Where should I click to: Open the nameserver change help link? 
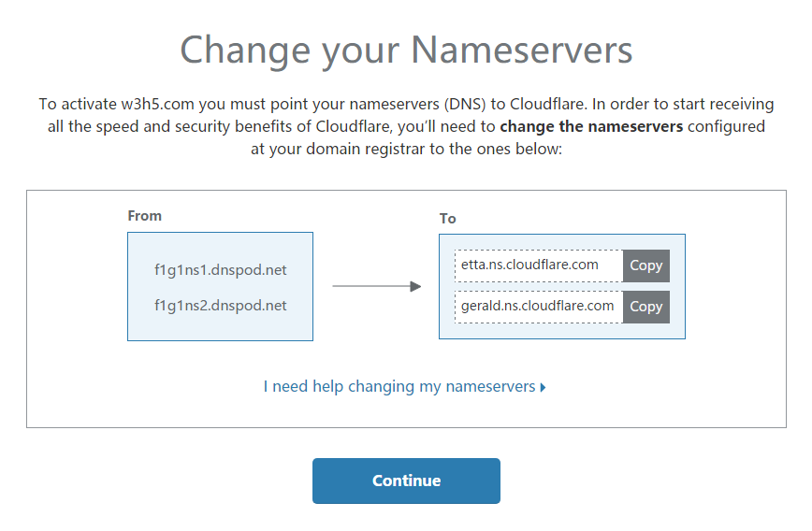399,387
